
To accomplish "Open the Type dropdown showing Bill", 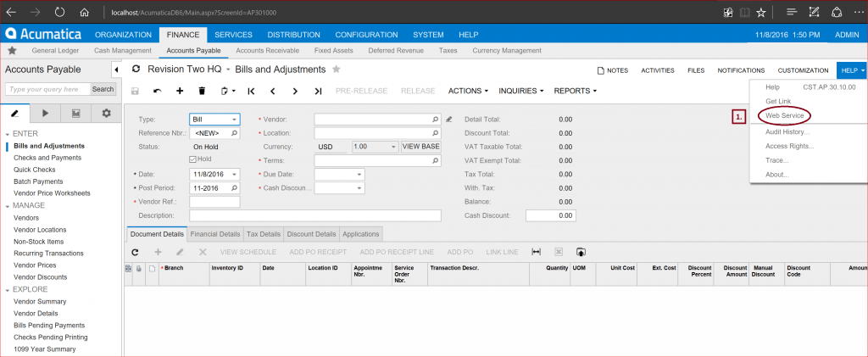I will coord(235,120).
